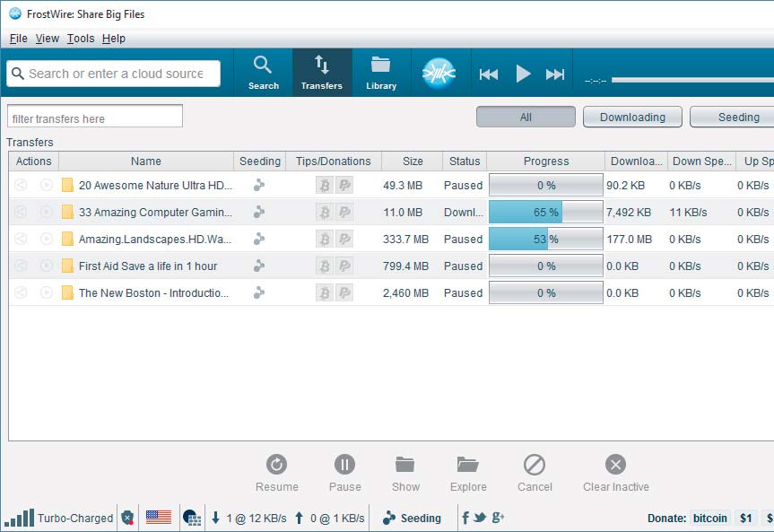Click the 65 % progress bar

tap(546, 212)
